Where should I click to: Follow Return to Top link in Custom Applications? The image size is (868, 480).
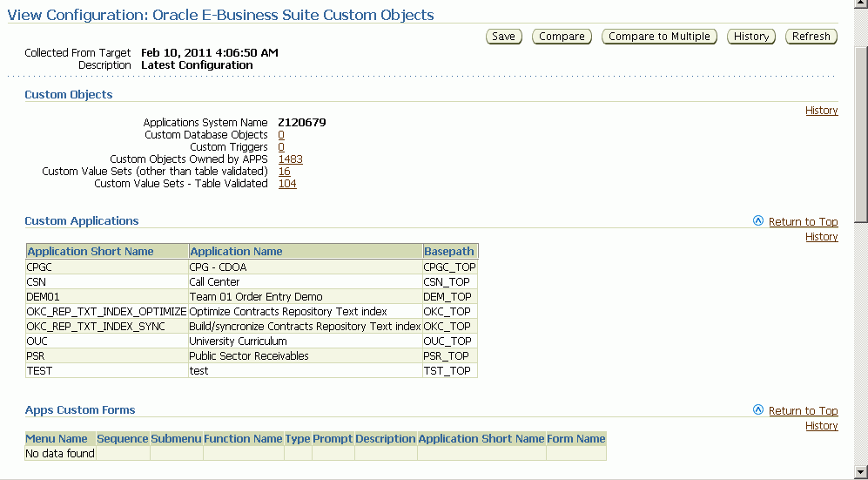point(804,221)
